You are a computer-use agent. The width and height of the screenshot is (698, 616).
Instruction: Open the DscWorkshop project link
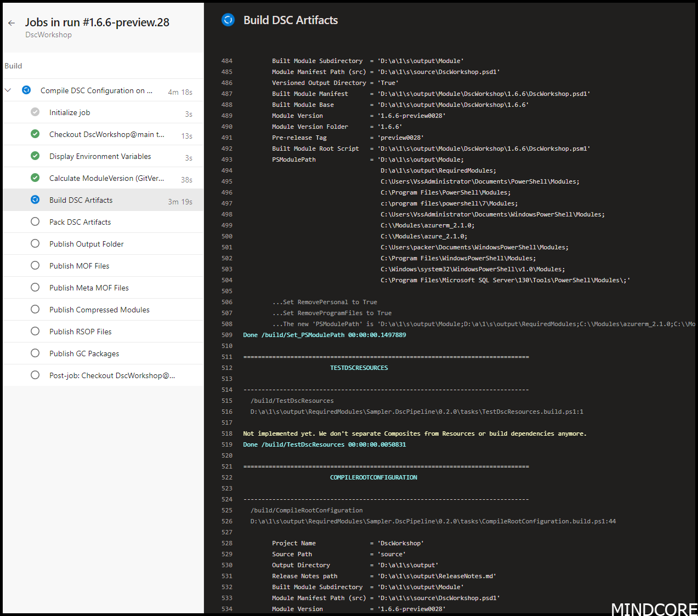(x=48, y=35)
